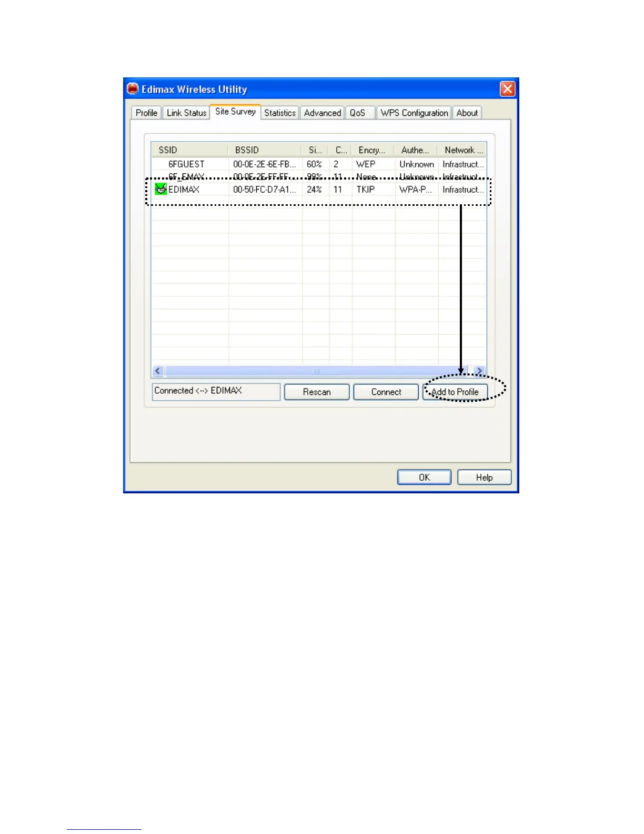644x834 pixels.
Task: Open the Advanced tab
Action: (323, 113)
